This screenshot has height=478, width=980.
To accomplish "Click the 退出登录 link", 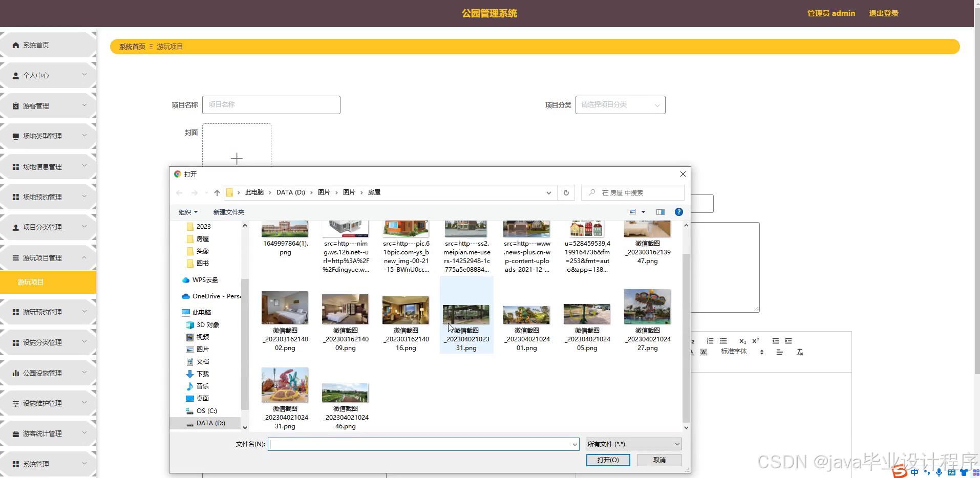I will 883,13.
